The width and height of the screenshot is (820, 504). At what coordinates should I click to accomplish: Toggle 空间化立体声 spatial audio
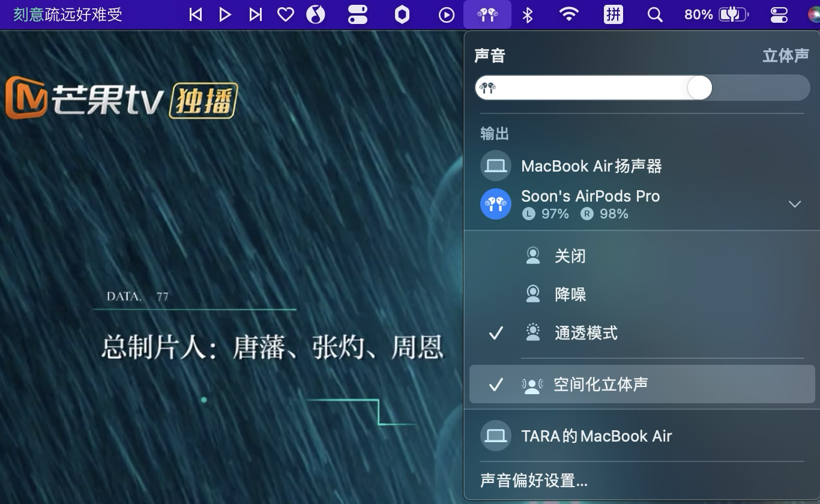coord(600,385)
